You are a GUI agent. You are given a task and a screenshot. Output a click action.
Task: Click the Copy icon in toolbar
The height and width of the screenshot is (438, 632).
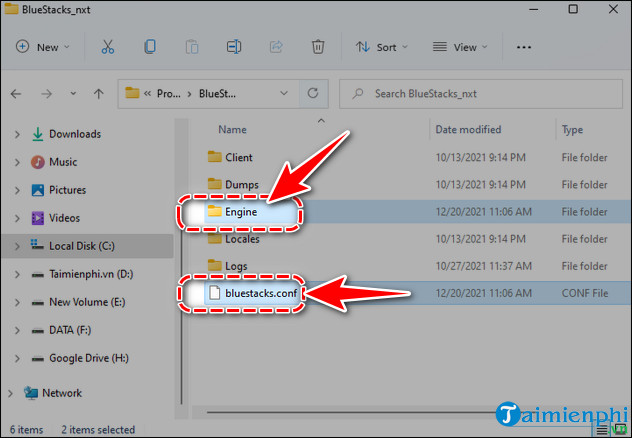coord(150,47)
